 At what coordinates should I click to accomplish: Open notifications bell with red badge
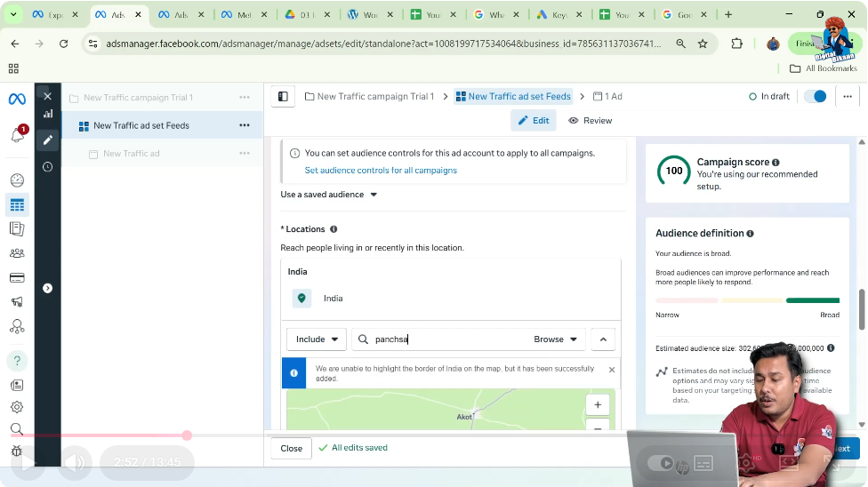pos(18,134)
